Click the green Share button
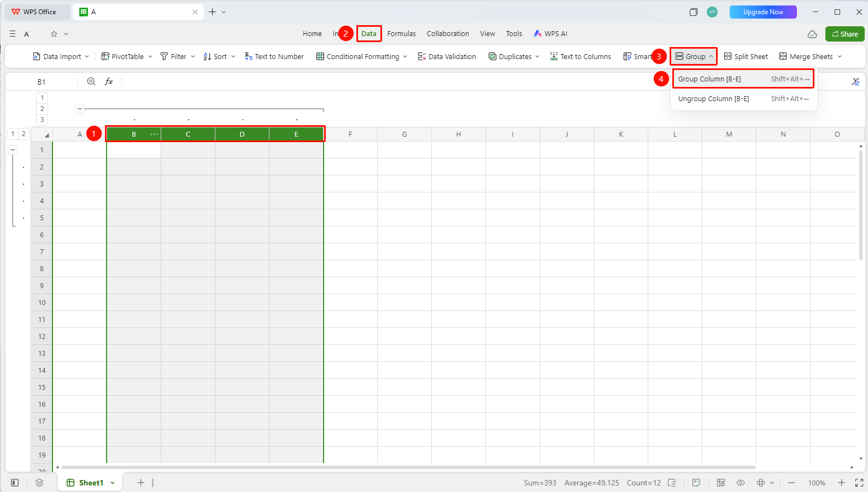 point(845,34)
